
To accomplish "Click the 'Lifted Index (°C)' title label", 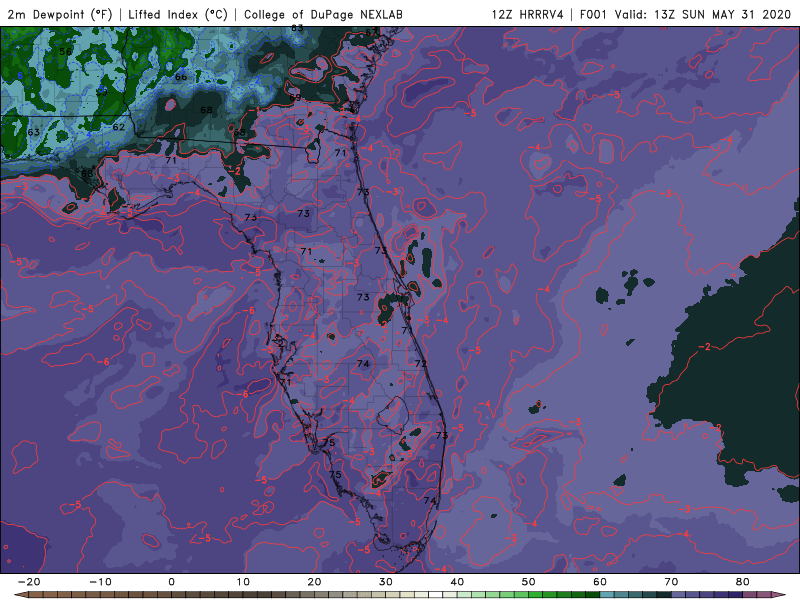I will 178,14.
